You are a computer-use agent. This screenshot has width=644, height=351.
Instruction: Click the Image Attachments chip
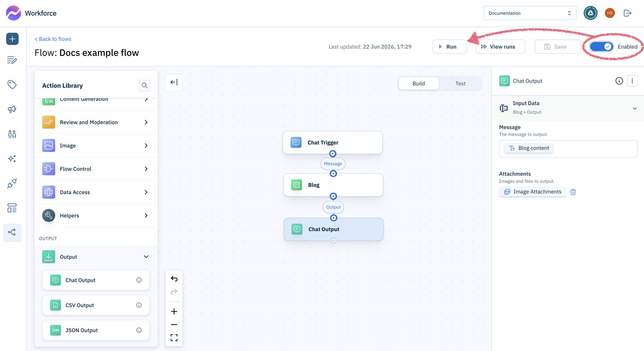[533, 192]
